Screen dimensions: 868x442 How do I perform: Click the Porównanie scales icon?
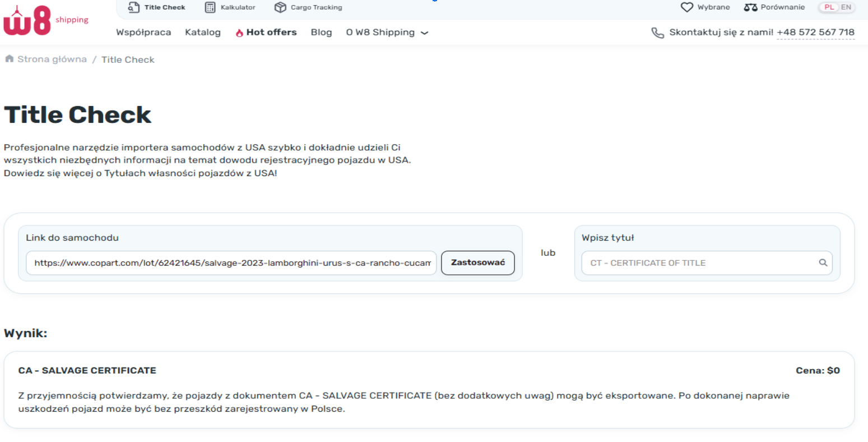point(750,7)
